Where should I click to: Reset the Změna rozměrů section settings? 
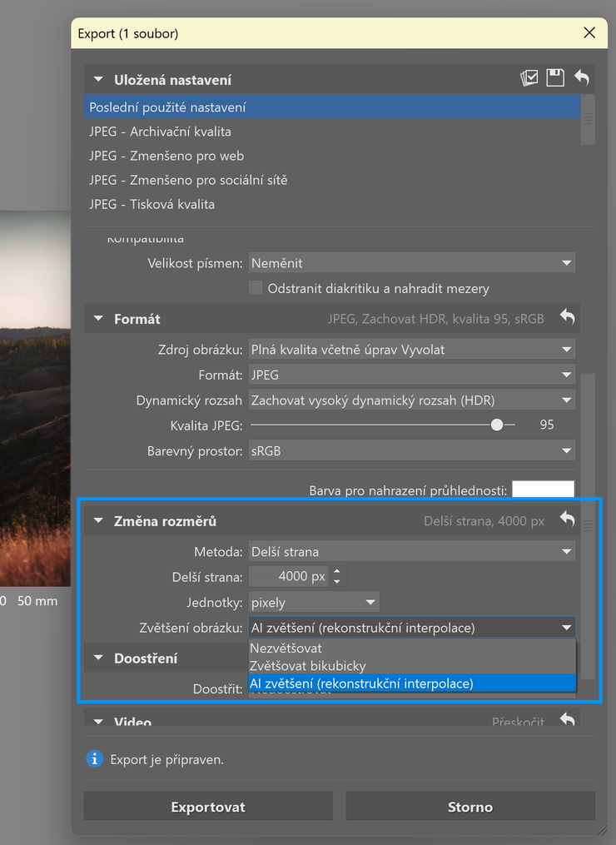(x=567, y=519)
